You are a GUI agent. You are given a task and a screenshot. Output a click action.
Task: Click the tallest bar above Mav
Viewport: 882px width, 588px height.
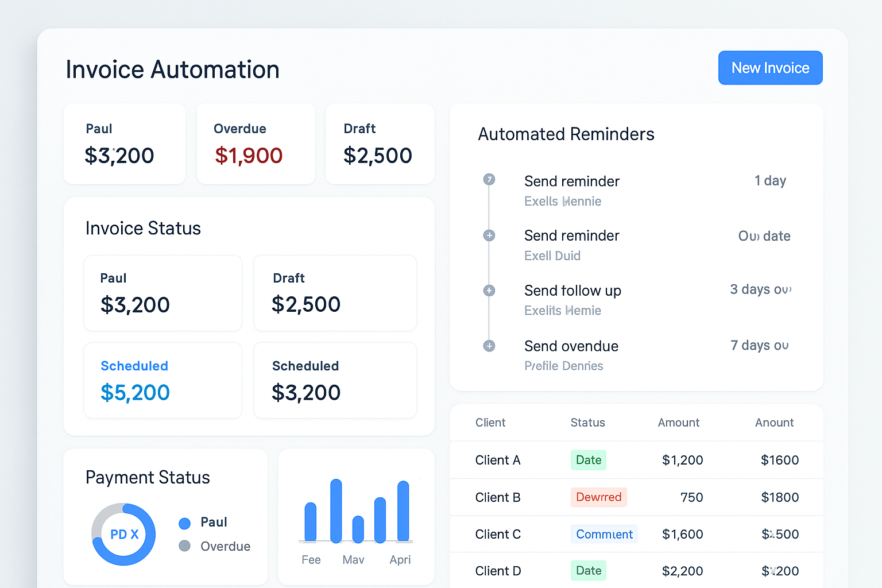tap(337, 511)
